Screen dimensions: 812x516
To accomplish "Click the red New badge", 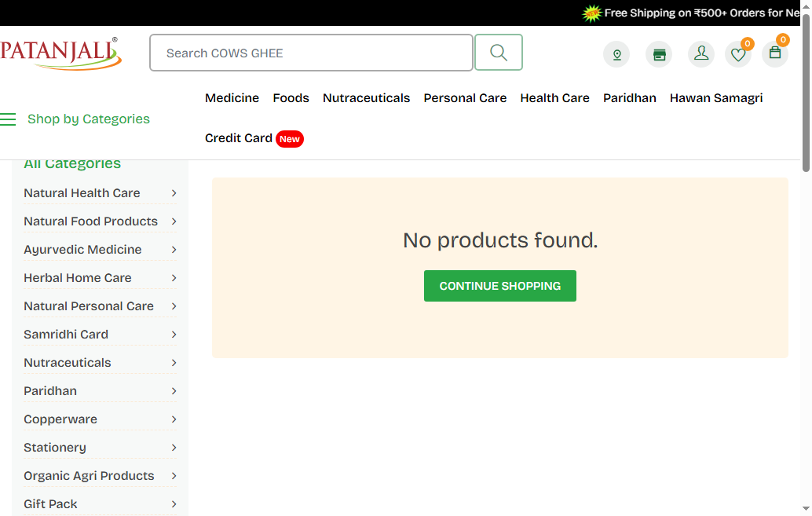I will click(290, 139).
